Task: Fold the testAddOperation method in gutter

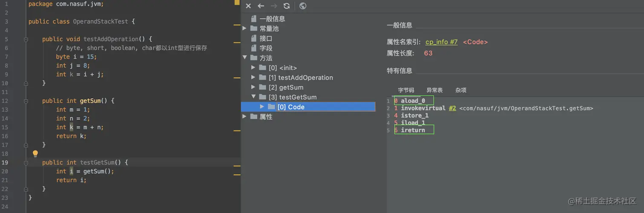Action: pos(26,39)
